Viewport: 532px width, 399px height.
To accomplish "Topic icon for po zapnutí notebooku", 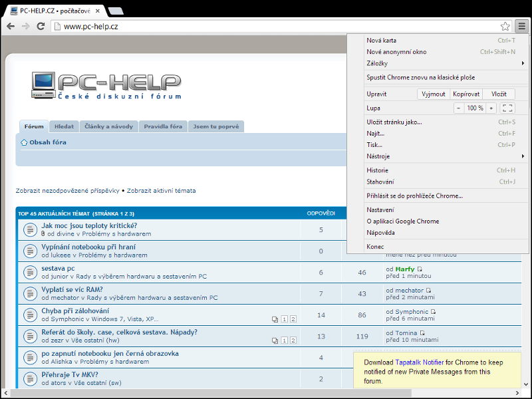I will tap(30, 358).
